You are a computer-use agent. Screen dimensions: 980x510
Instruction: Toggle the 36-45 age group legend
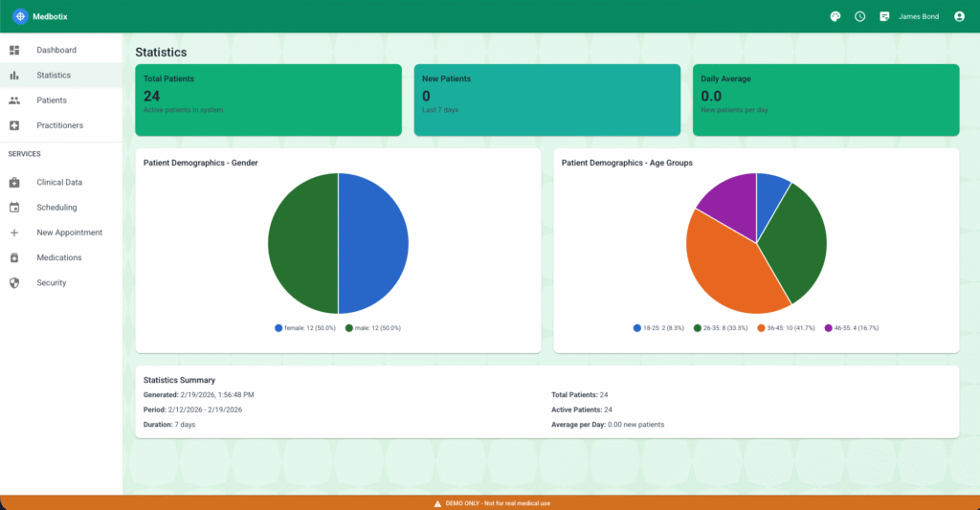[789, 328]
